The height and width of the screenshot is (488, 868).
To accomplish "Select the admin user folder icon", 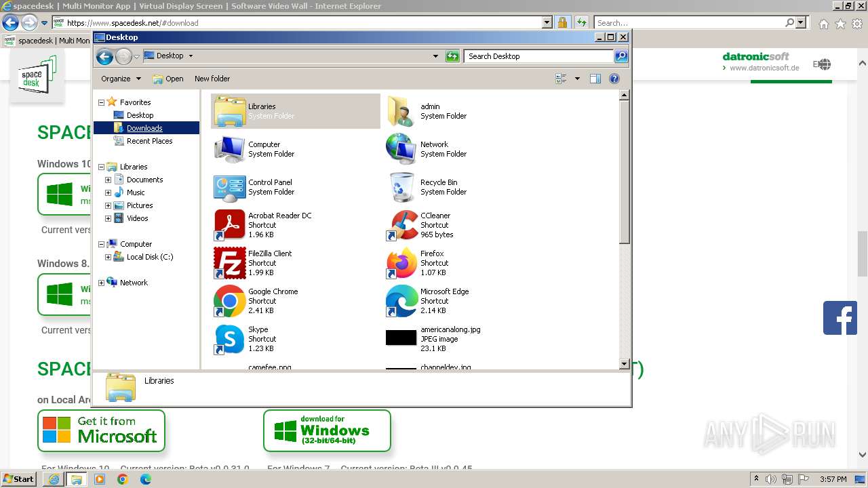I will 401,111.
